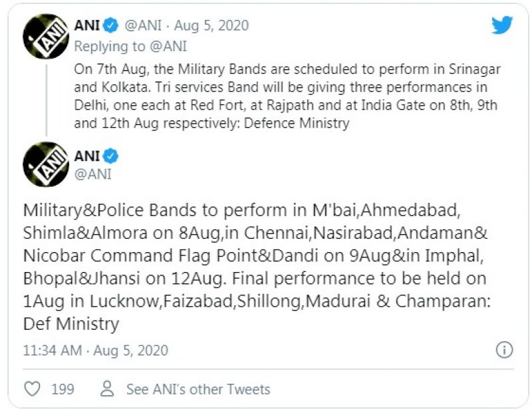Click the main tweet text about Military&Police Bands
This screenshot has height=417, width=532.
253,266
